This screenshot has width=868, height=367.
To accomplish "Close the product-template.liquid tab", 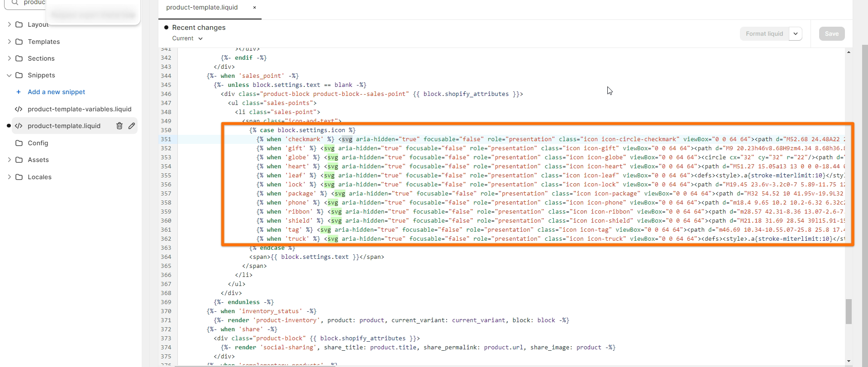I will click(254, 8).
